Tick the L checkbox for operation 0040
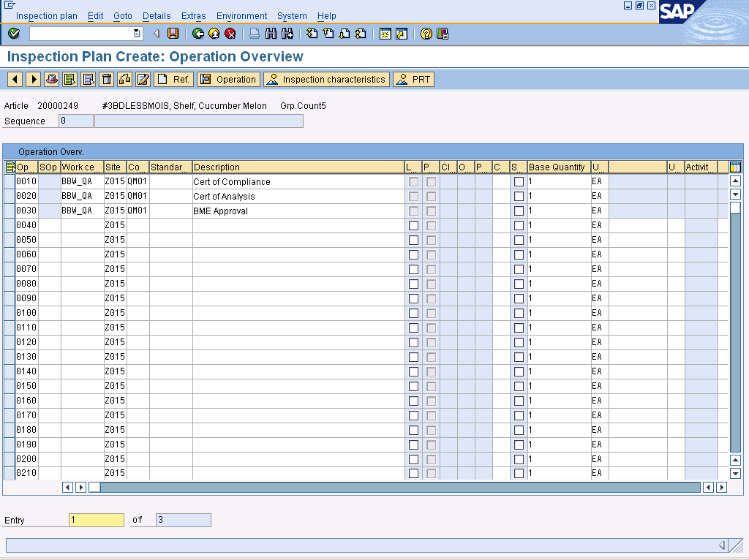Viewport: 749px width, 560px height. [x=414, y=225]
